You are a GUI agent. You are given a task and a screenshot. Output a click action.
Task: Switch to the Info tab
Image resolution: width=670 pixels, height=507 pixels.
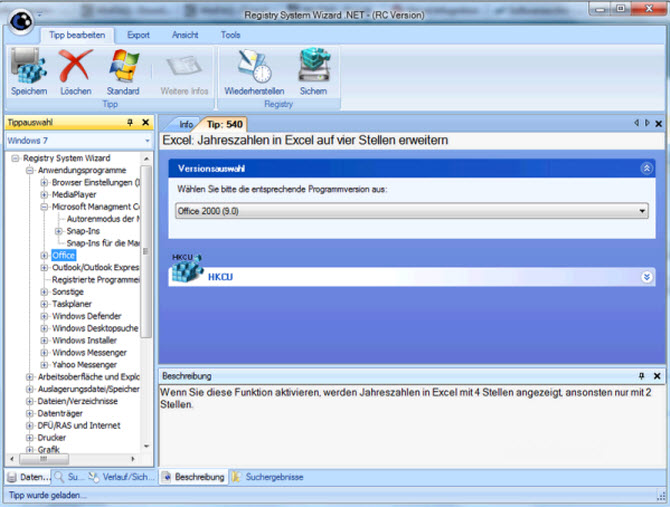coord(185,124)
